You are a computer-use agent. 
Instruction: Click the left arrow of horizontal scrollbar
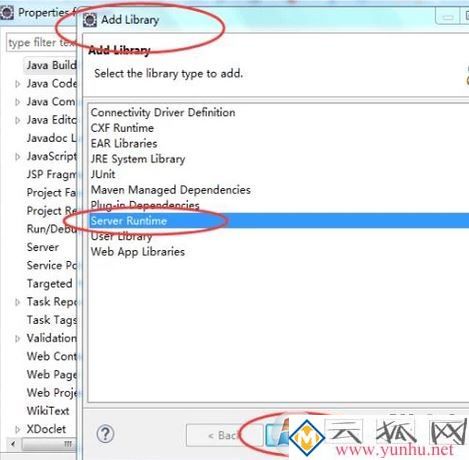(13, 444)
